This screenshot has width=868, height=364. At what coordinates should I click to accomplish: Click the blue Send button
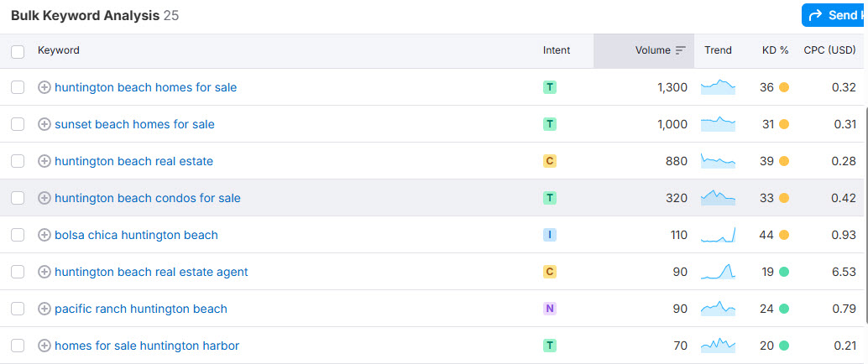click(x=834, y=15)
